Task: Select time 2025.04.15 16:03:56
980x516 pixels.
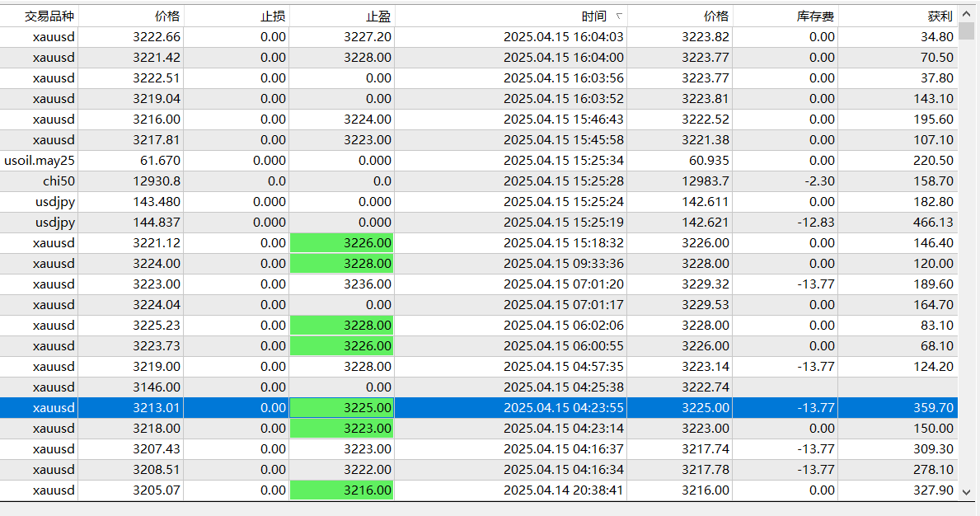Action: 563,78
